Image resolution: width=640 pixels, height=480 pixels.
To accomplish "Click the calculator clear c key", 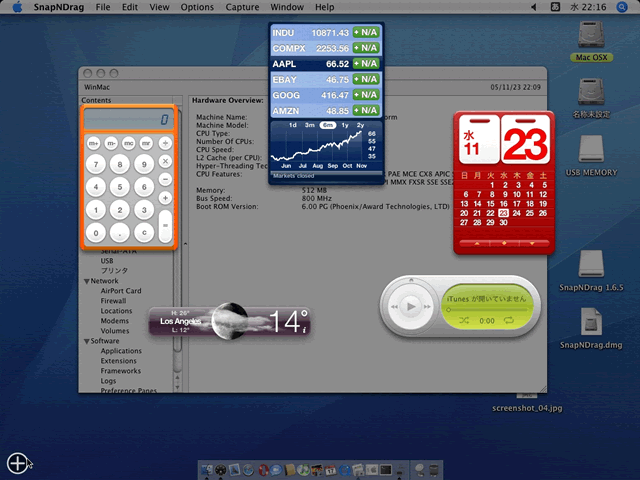I will tap(144, 233).
